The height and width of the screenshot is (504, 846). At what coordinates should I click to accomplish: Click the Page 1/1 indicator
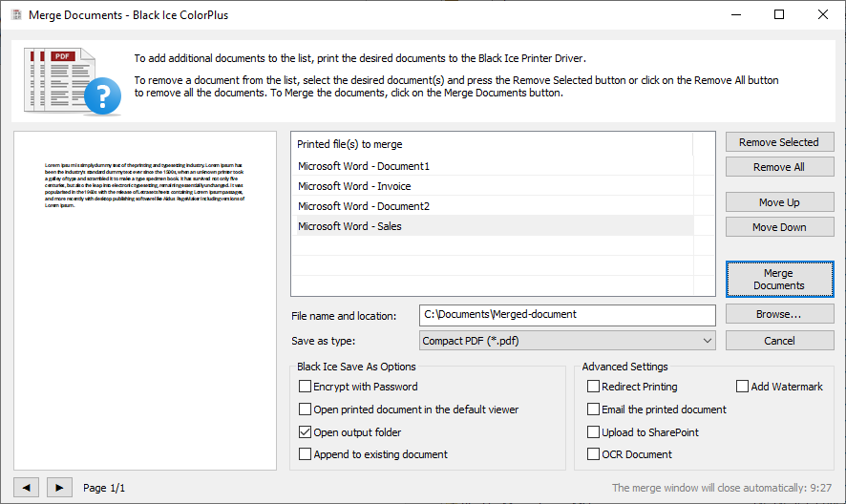click(x=104, y=488)
